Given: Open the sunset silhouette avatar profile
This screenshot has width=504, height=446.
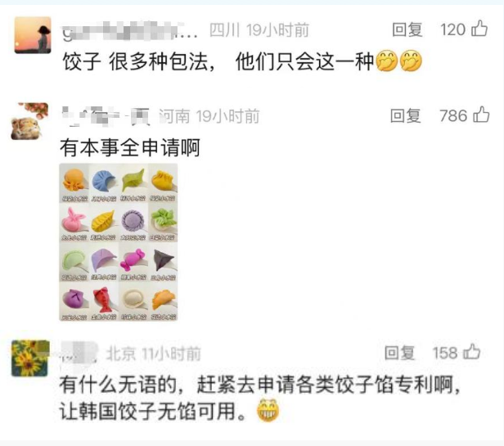Looking at the screenshot, I should click(33, 35).
